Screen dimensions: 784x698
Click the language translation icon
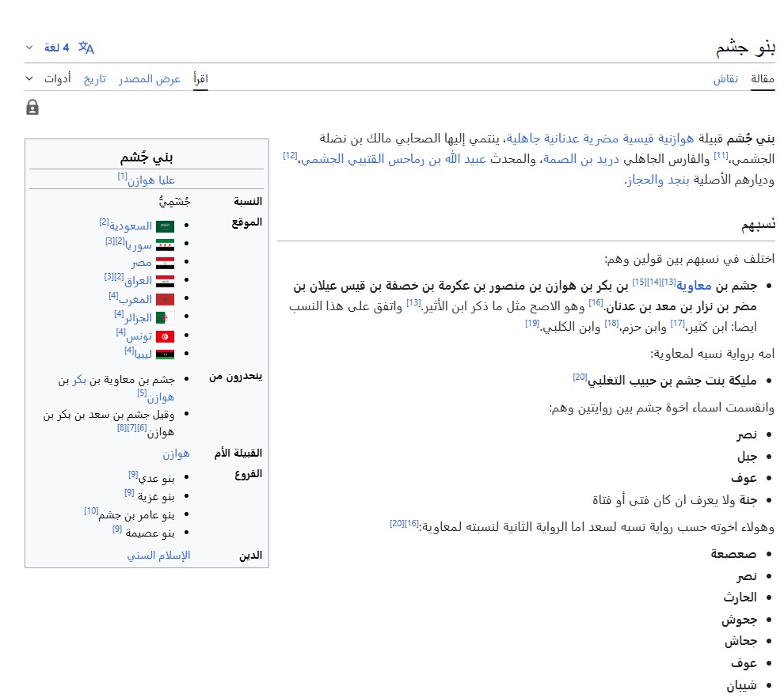pos(86,47)
